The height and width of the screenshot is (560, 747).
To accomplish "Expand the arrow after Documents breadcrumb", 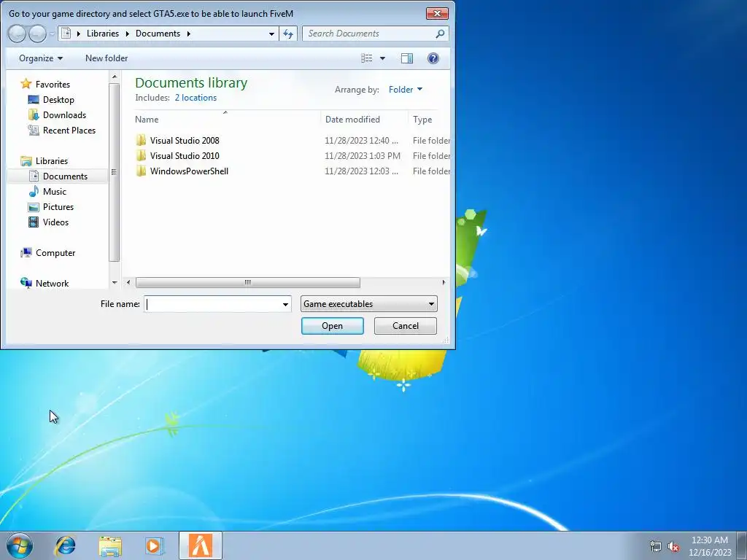I will coord(189,34).
